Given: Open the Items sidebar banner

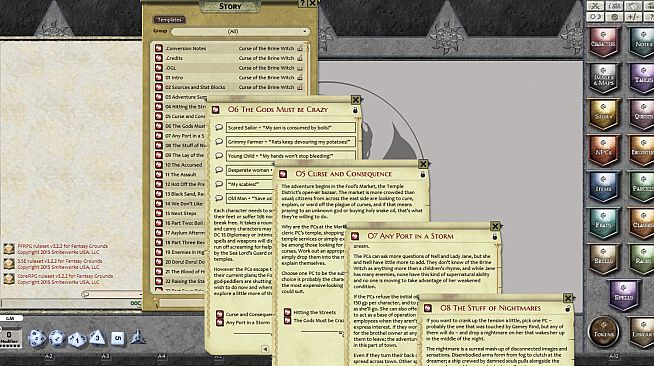Looking at the screenshot, I should point(603,187).
